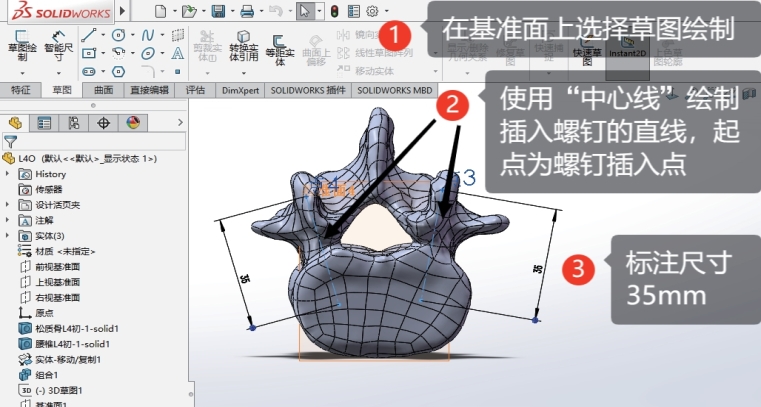Select 原点 origin in the tree

pos(36,313)
